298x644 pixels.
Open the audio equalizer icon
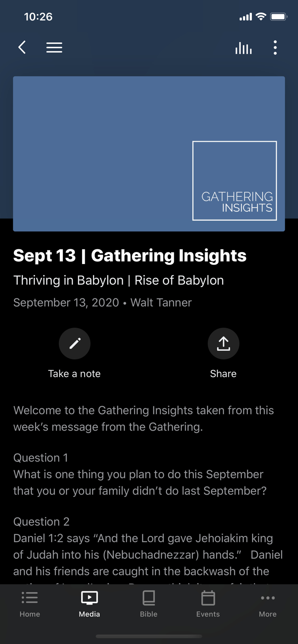(243, 48)
